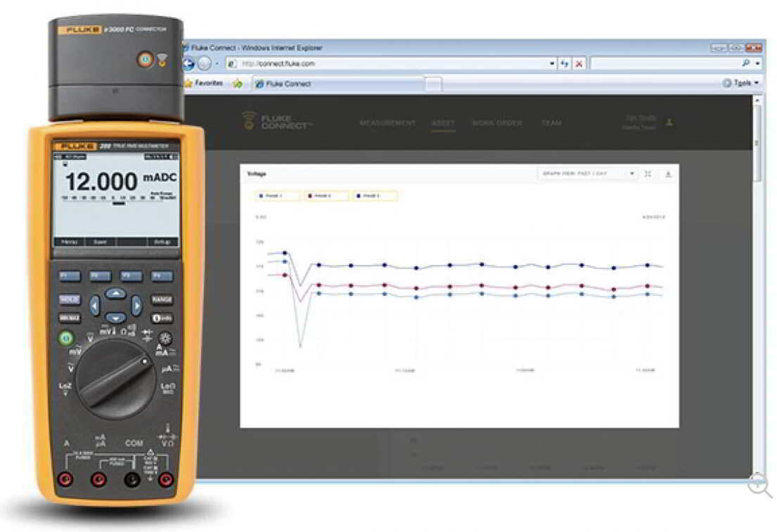Toggle the third dark-blue legend series
This screenshot has width=777, height=532.
point(375,196)
